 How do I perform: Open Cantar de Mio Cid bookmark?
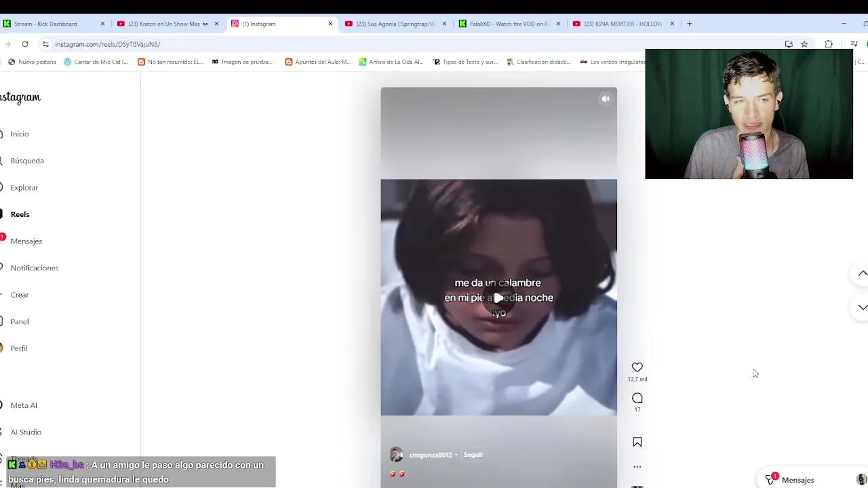pyautogui.click(x=96, y=62)
